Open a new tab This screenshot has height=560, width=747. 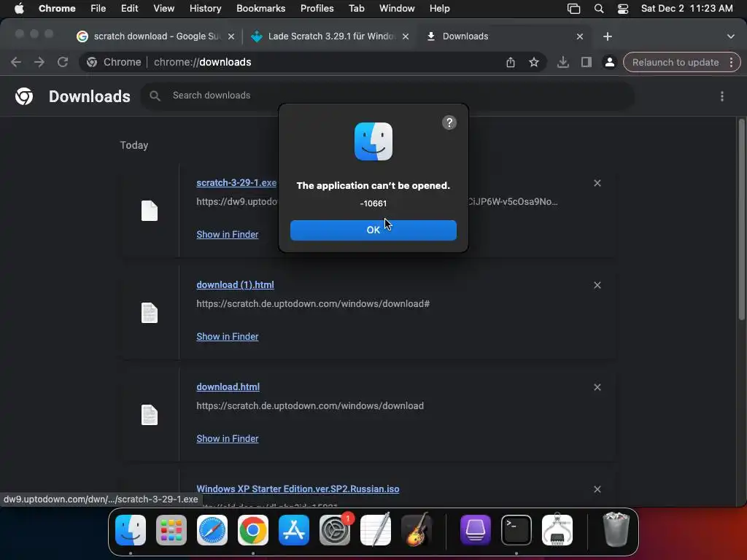point(608,36)
